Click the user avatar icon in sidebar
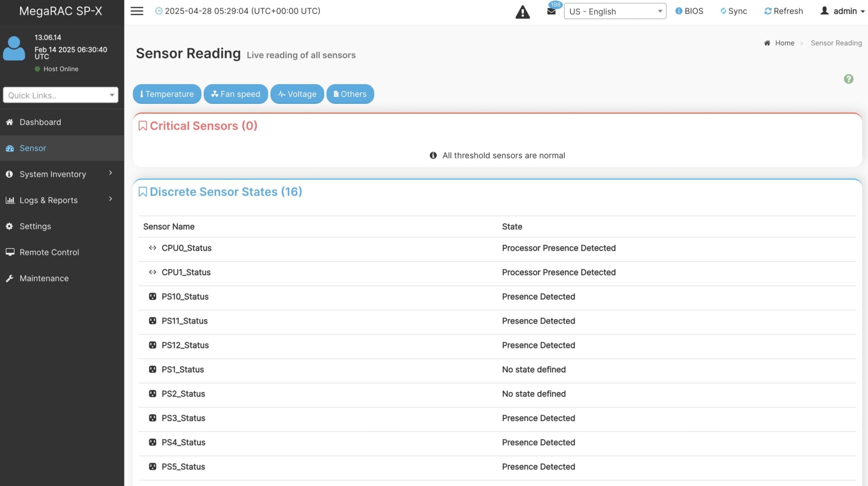This screenshot has height=486, width=868. (14, 48)
